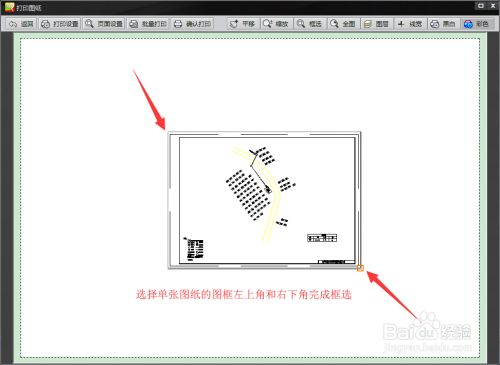Activate the 缩放 zoom tool
The image size is (500, 365).
click(276, 24)
